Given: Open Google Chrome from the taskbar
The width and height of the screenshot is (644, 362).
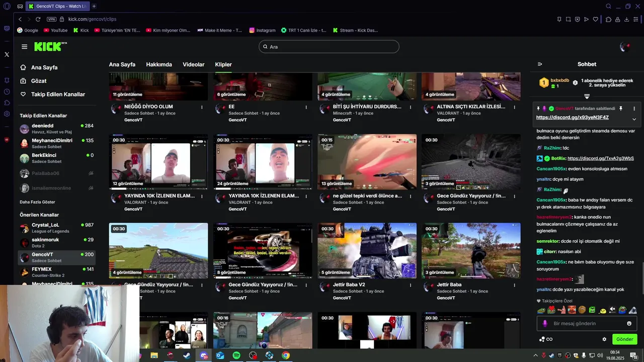Looking at the screenshot, I should pos(286,355).
